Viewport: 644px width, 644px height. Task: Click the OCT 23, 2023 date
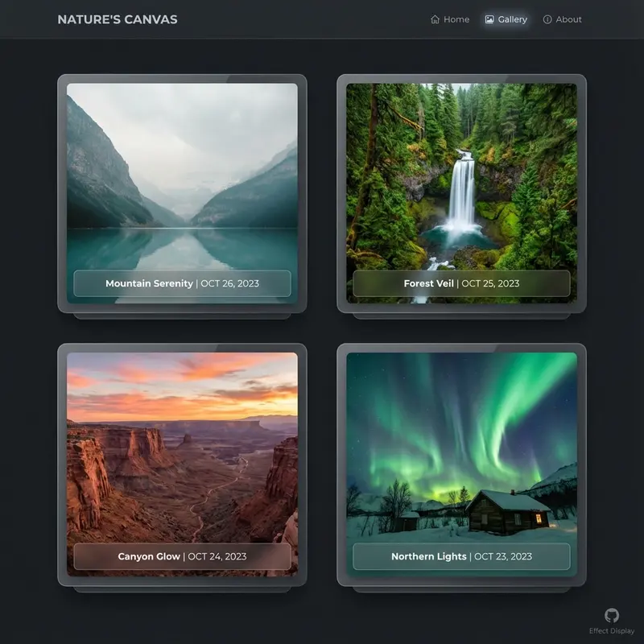[502, 556]
